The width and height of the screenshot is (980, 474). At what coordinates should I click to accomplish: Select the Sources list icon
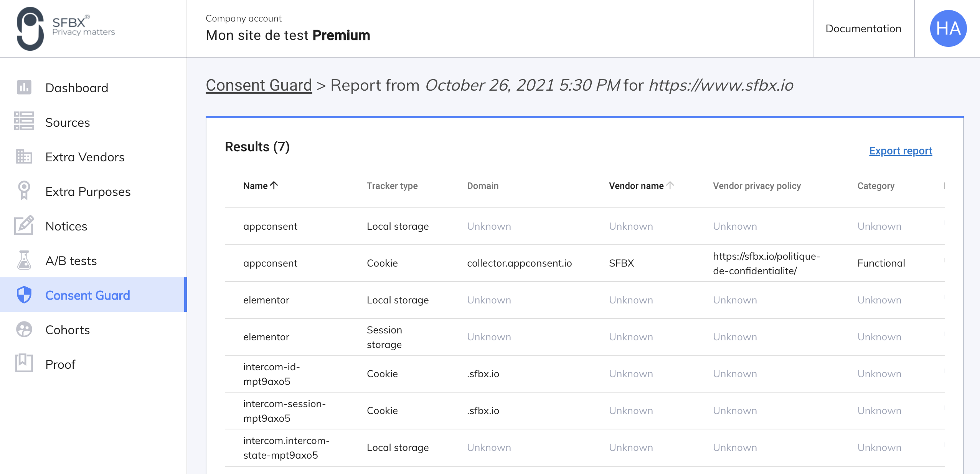pos(24,122)
